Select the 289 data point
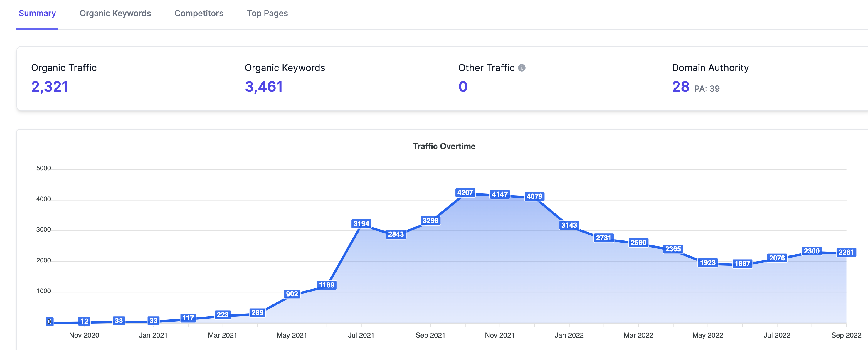Viewport: 868px width, 350px height. (x=258, y=313)
